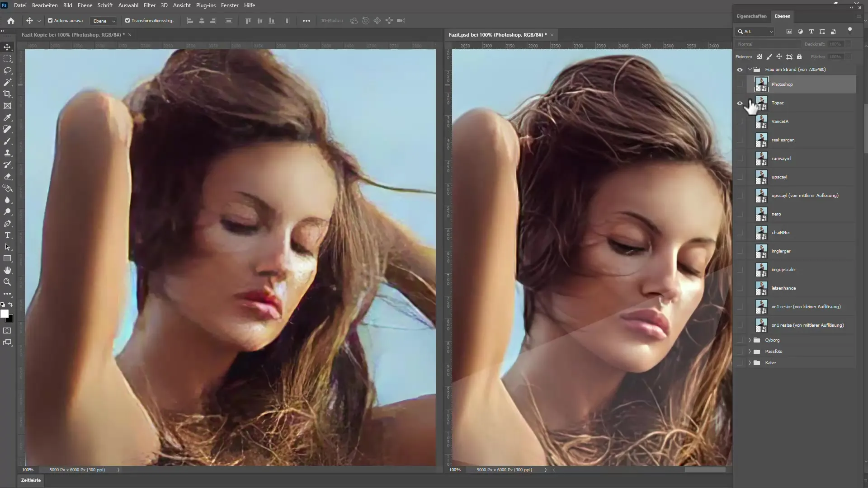
Task: Toggle visibility of Frau am Strand group
Action: pos(740,69)
